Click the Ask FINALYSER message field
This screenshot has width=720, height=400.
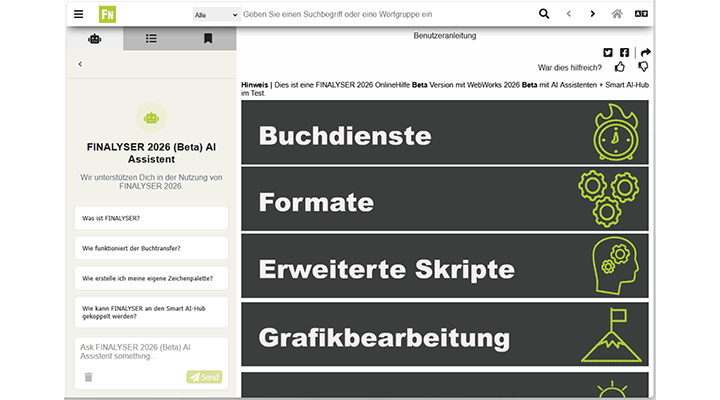pyautogui.click(x=151, y=352)
